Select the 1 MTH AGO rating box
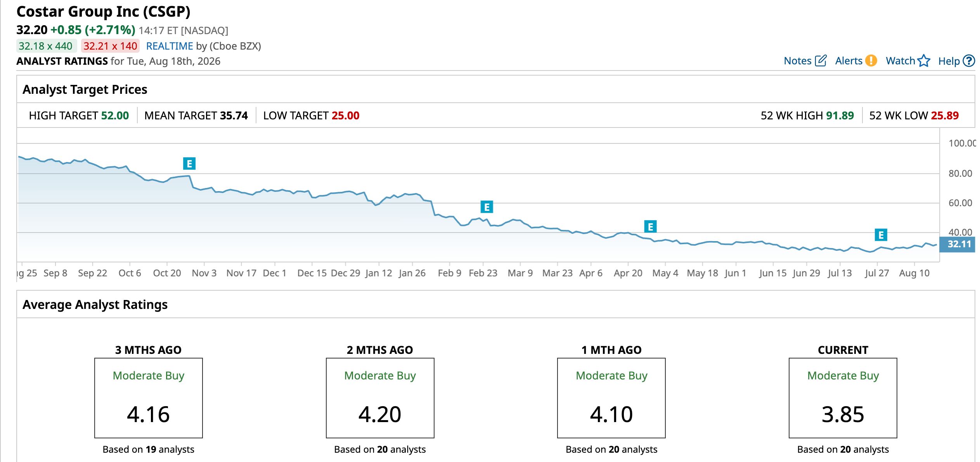 (x=611, y=398)
